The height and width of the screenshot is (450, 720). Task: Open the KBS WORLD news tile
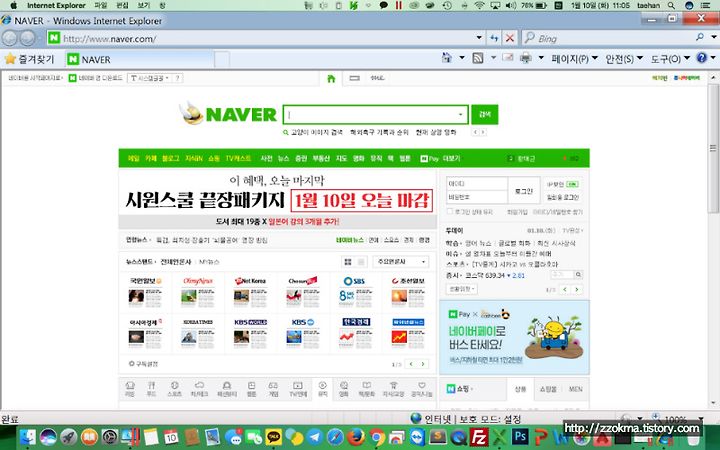point(250,333)
